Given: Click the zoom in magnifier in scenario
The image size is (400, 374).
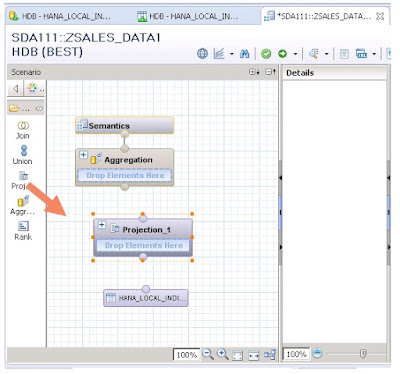Looking at the screenshot, I should tap(223, 354).
